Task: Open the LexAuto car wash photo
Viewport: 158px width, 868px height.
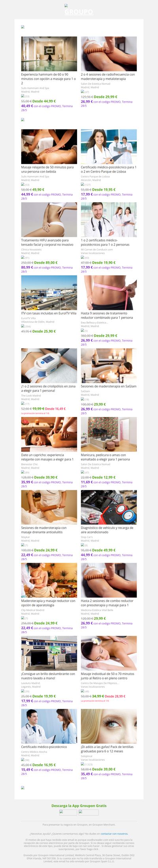Action: click(49, 653)
